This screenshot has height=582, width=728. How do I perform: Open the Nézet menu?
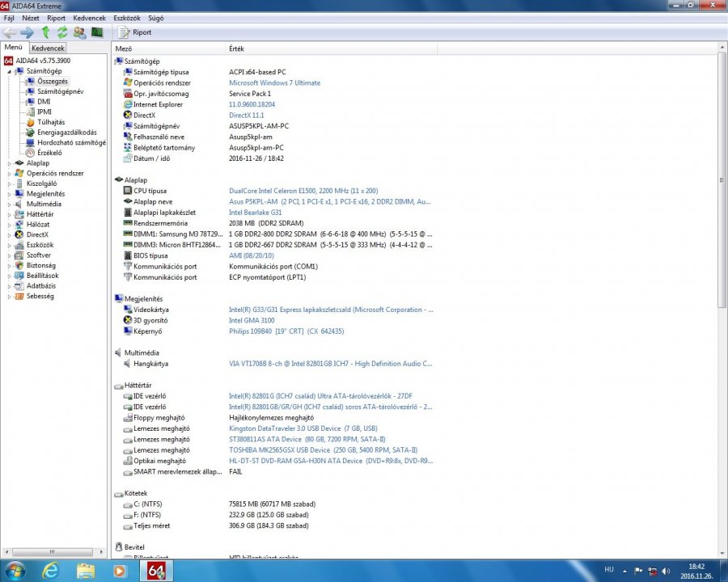point(30,18)
